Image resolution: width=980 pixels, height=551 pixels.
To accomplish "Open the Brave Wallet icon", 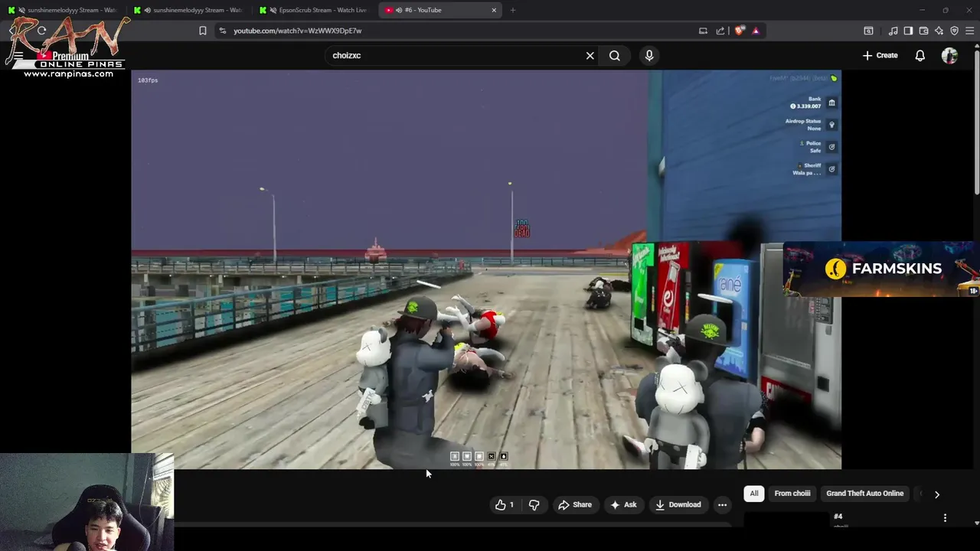I will pyautogui.click(x=923, y=31).
